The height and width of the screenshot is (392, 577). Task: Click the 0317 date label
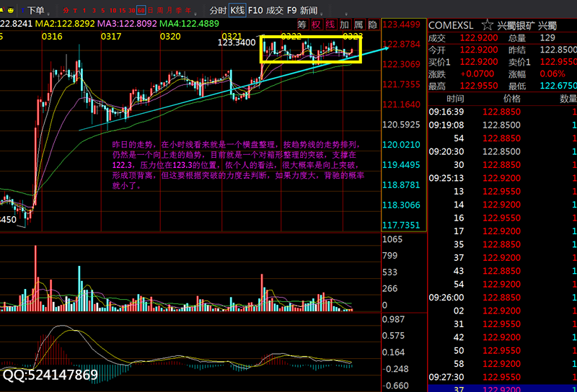(111, 37)
